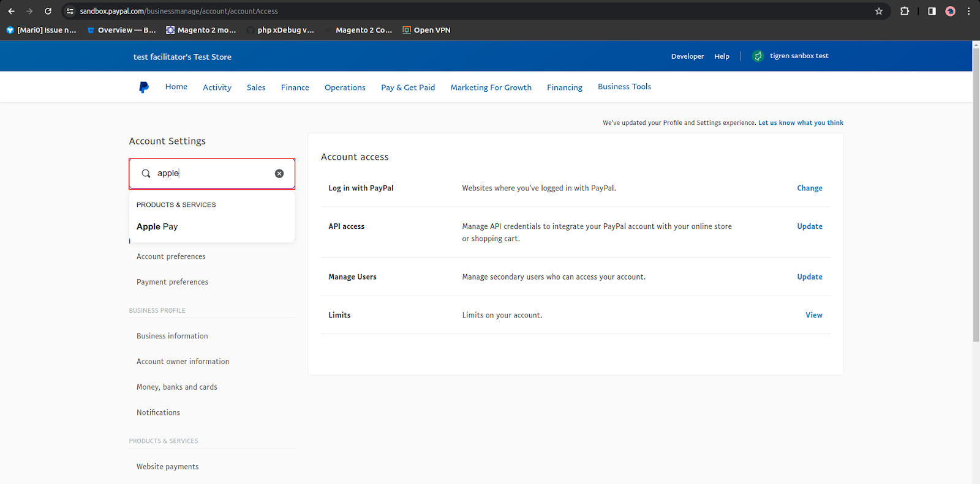Toggle the browser side panel icon
Image resolution: width=980 pixels, height=484 pixels.
932,11
